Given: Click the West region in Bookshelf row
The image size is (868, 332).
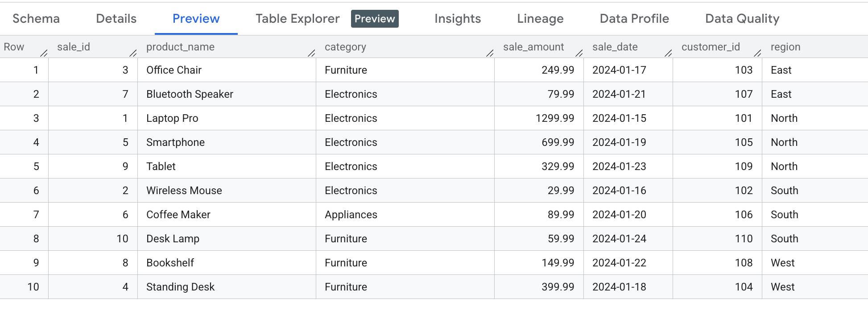Looking at the screenshot, I should (x=782, y=263).
